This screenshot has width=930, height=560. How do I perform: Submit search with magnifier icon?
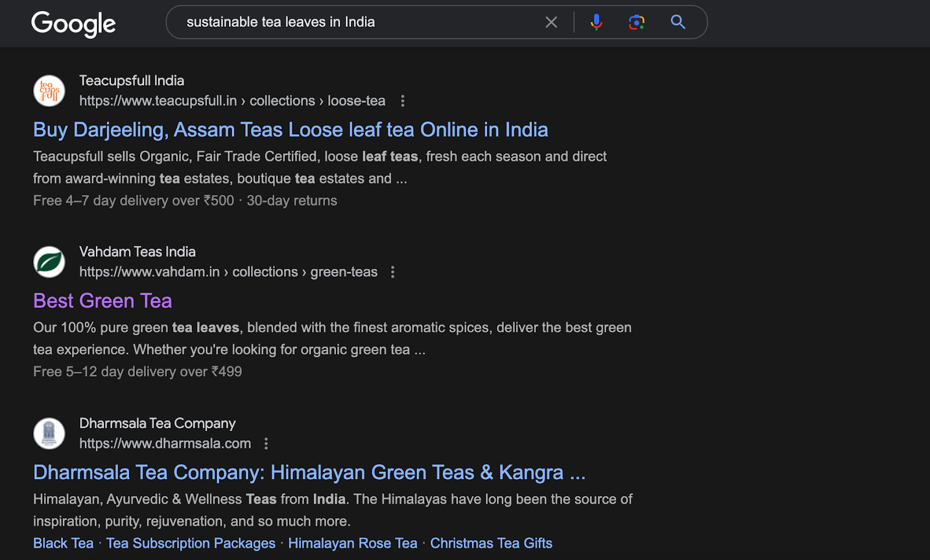point(678,22)
